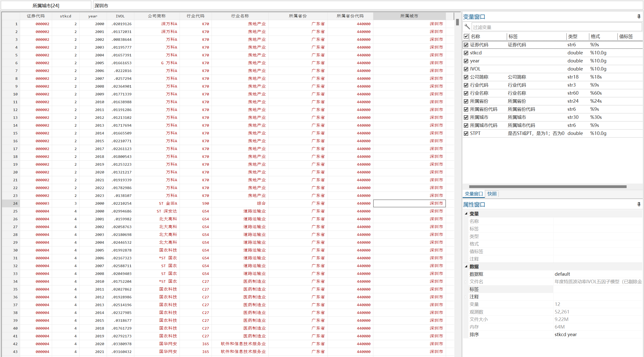Viewport: 644px width, 357px height.
Task: Toggle the STPT variable checkbox
Action: pyautogui.click(x=466, y=133)
